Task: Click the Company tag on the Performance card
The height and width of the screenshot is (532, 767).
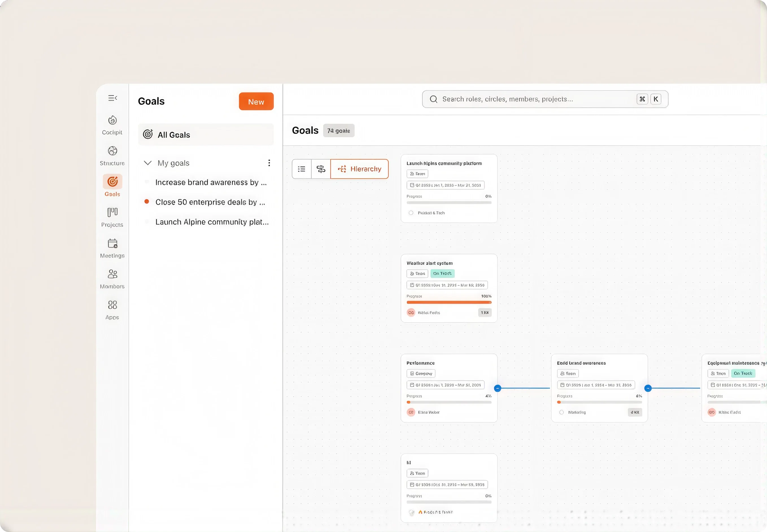Action: coord(421,374)
